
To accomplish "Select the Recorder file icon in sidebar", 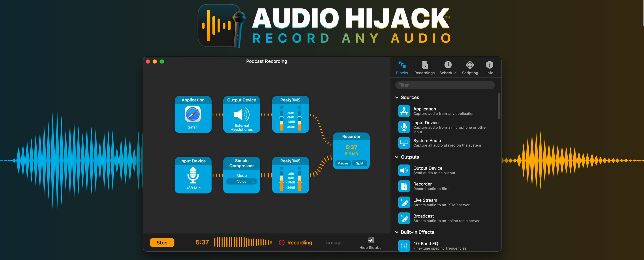I will point(404,186).
